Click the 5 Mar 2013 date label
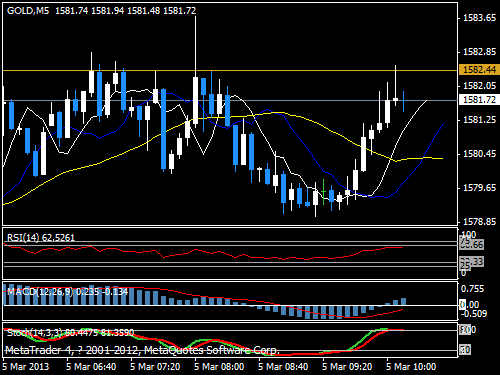This screenshot has height=375, width=500. pyautogui.click(x=25, y=367)
